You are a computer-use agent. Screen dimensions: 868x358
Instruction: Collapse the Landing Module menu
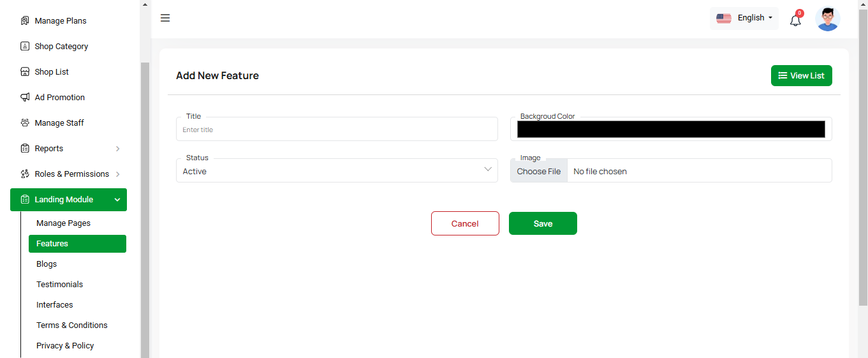(x=117, y=200)
